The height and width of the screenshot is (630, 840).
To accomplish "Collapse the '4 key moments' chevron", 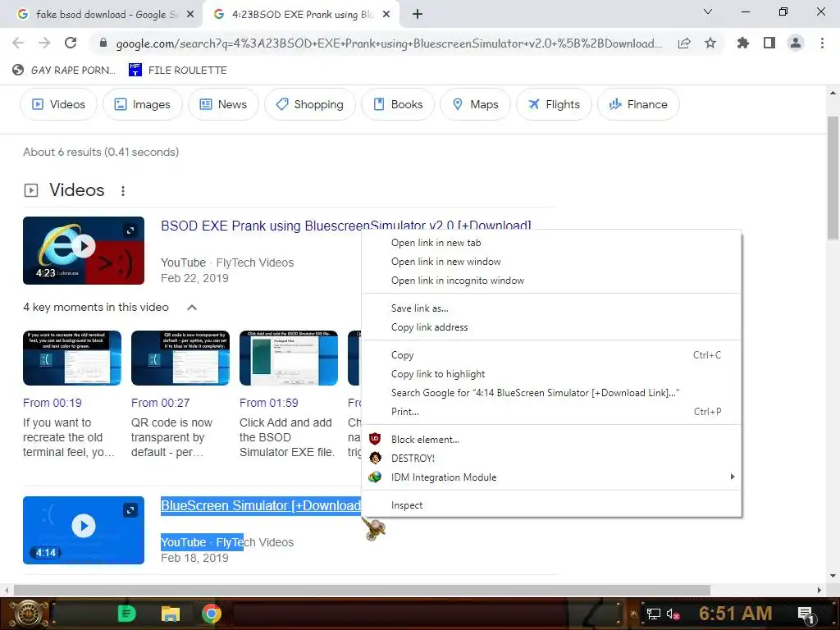I will [x=192, y=307].
